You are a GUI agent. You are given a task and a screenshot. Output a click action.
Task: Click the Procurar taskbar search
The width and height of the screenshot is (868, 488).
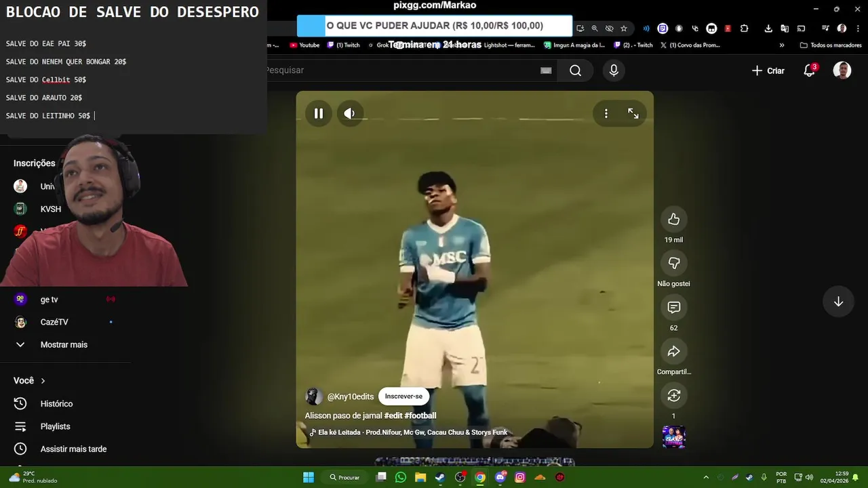pos(344,477)
